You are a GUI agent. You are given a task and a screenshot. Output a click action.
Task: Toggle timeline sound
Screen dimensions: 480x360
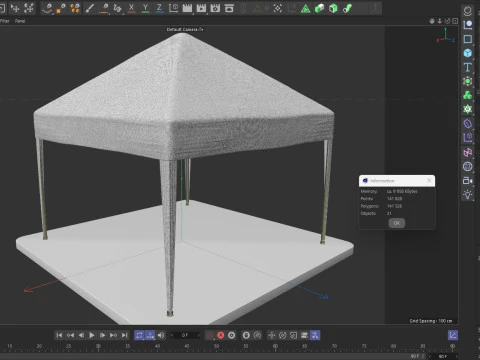pyautogui.click(x=161, y=335)
